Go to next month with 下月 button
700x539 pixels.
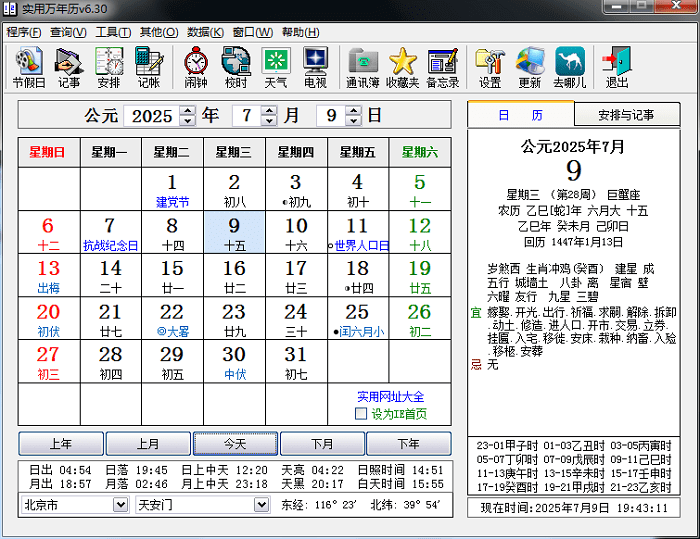click(x=322, y=444)
